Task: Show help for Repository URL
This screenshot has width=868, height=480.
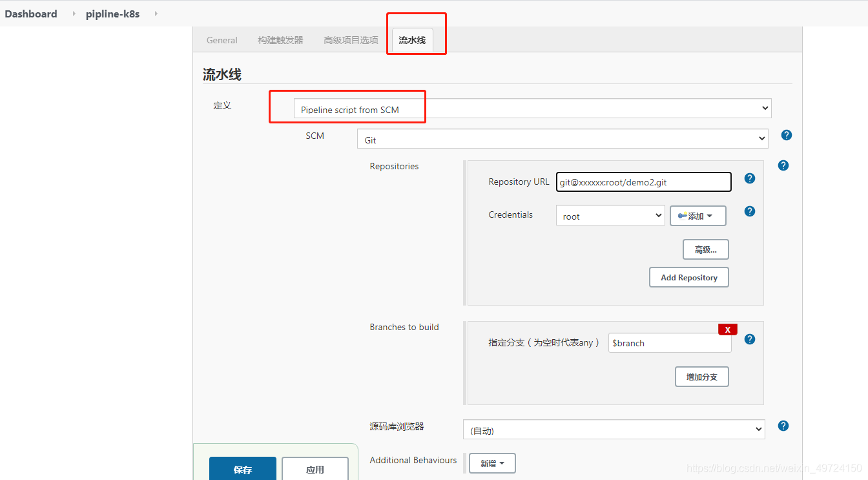Action: 750,178
